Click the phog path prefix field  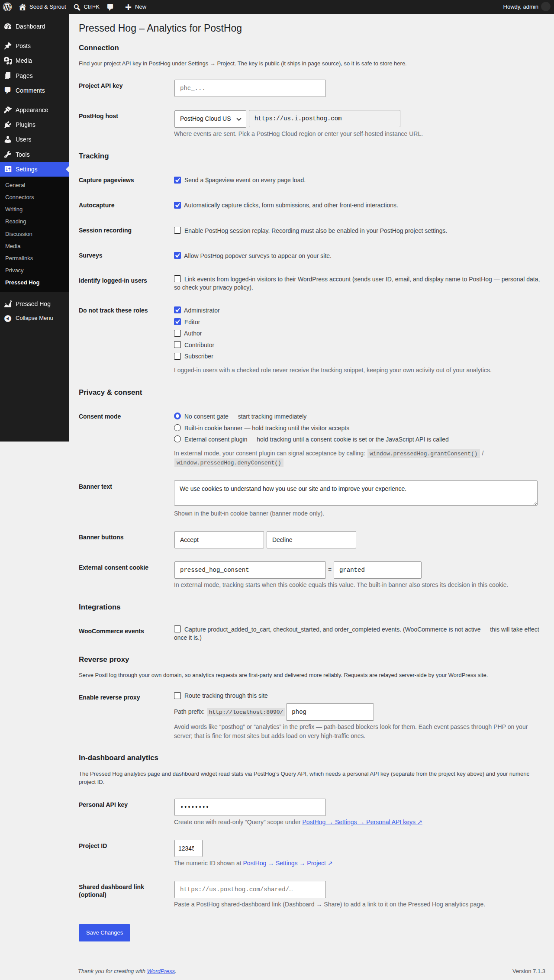coord(330,712)
